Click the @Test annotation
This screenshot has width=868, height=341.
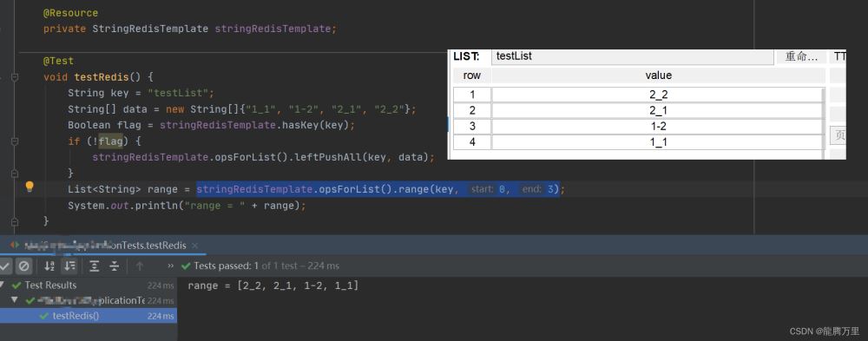[59, 61]
